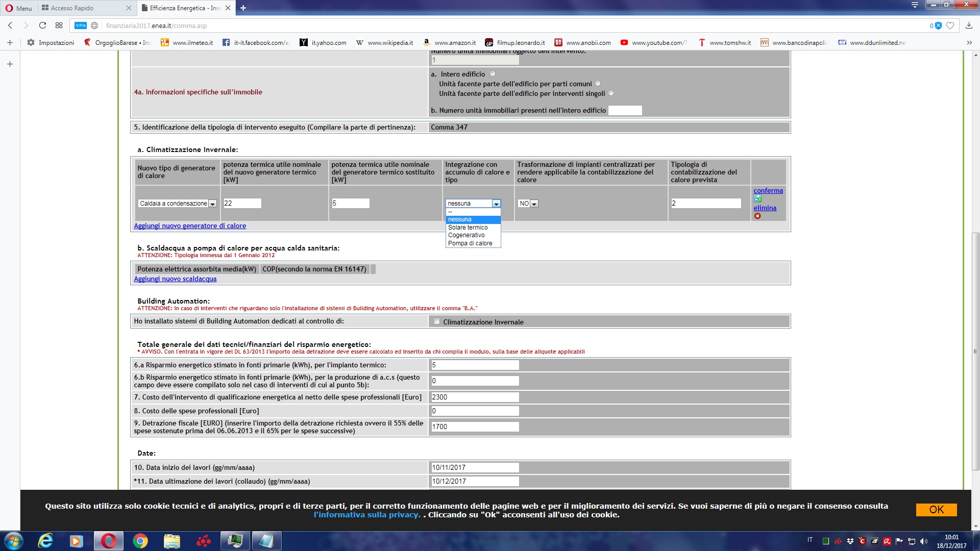Open the downloads arrow icon
This screenshot has width=980, height=551.
click(969, 26)
